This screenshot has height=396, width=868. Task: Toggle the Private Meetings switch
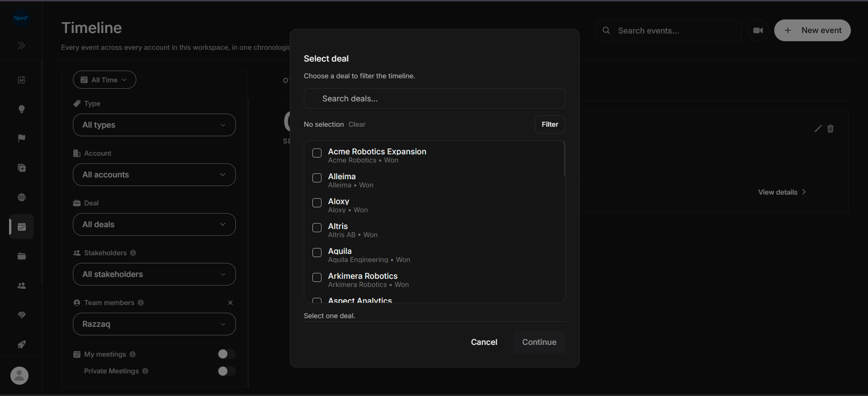[x=227, y=371]
